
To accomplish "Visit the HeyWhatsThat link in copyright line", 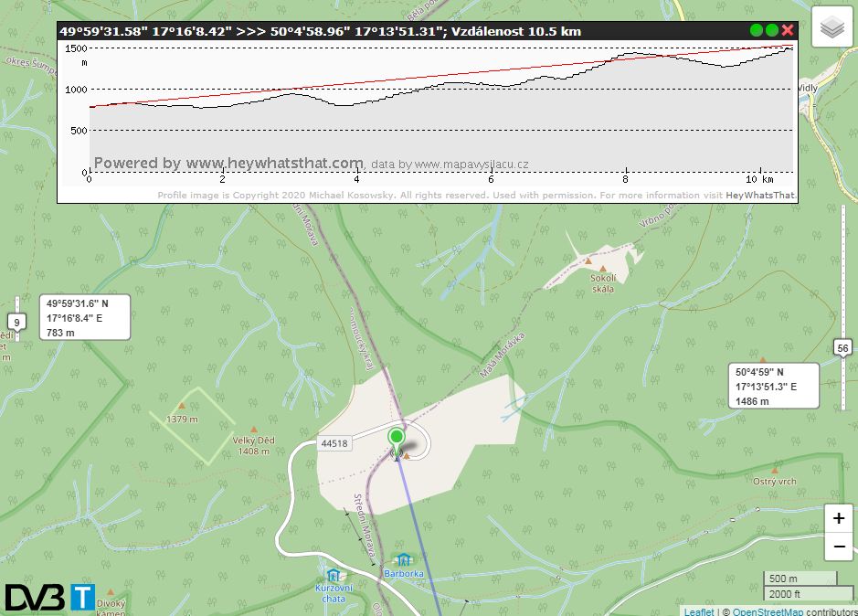I will tap(760, 195).
